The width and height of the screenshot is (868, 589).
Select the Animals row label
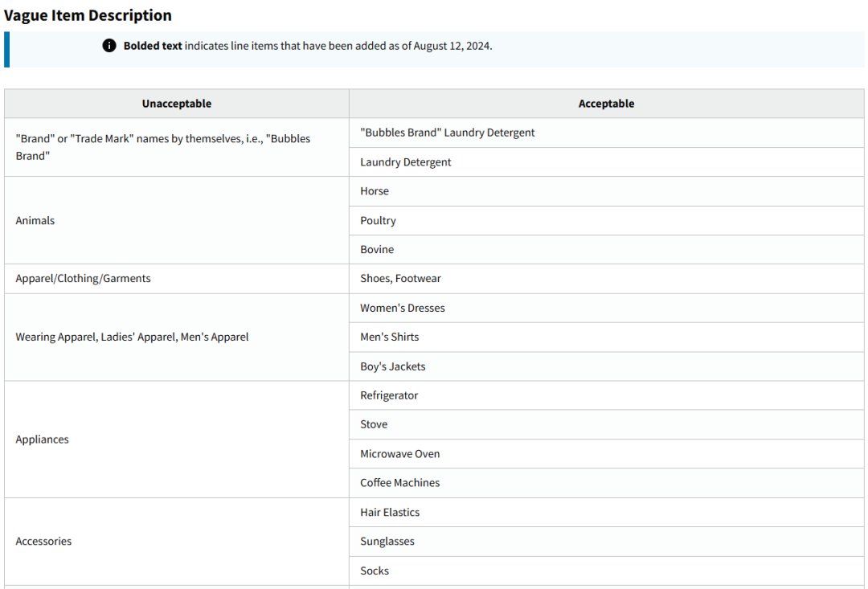tap(35, 220)
